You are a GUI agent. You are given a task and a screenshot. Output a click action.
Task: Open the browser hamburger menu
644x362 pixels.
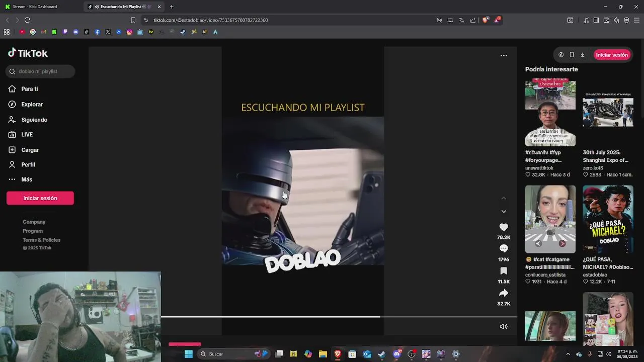(637, 20)
